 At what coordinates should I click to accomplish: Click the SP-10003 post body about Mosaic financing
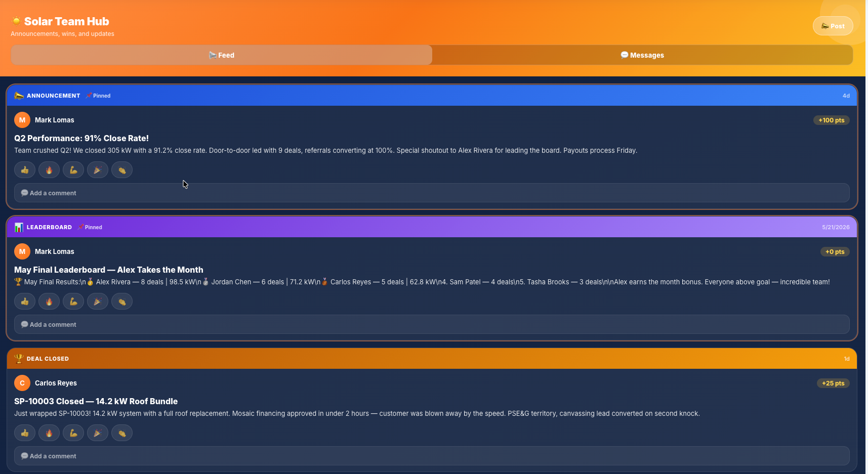coord(357,413)
